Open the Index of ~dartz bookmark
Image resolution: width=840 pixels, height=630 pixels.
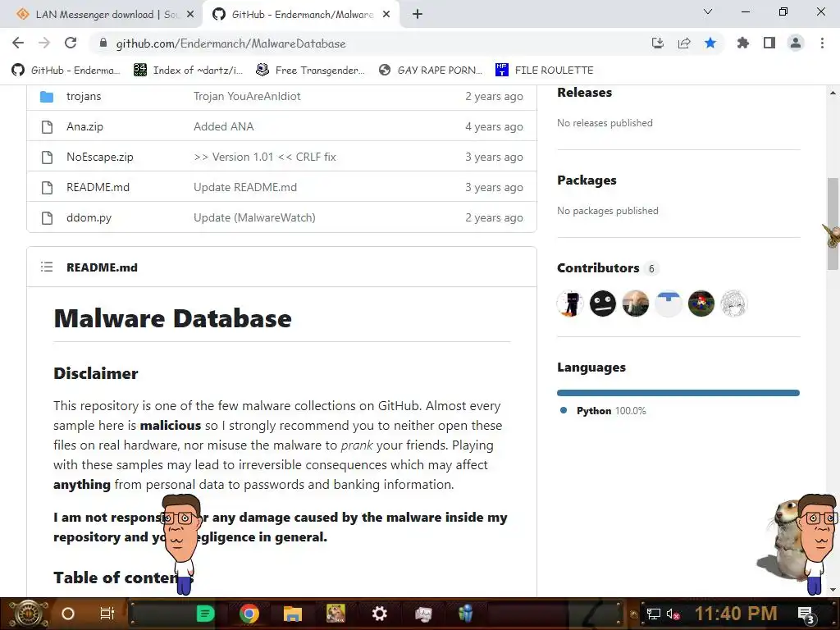click(x=189, y=71)
